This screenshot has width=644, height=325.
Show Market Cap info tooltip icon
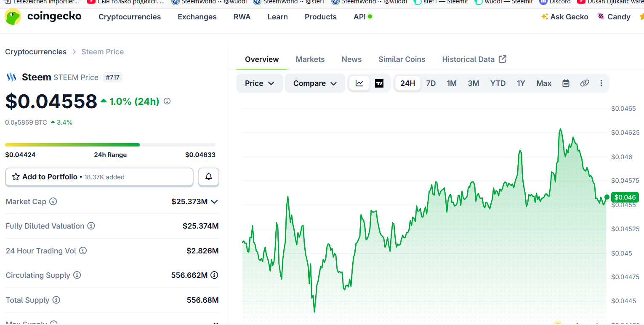53,202
